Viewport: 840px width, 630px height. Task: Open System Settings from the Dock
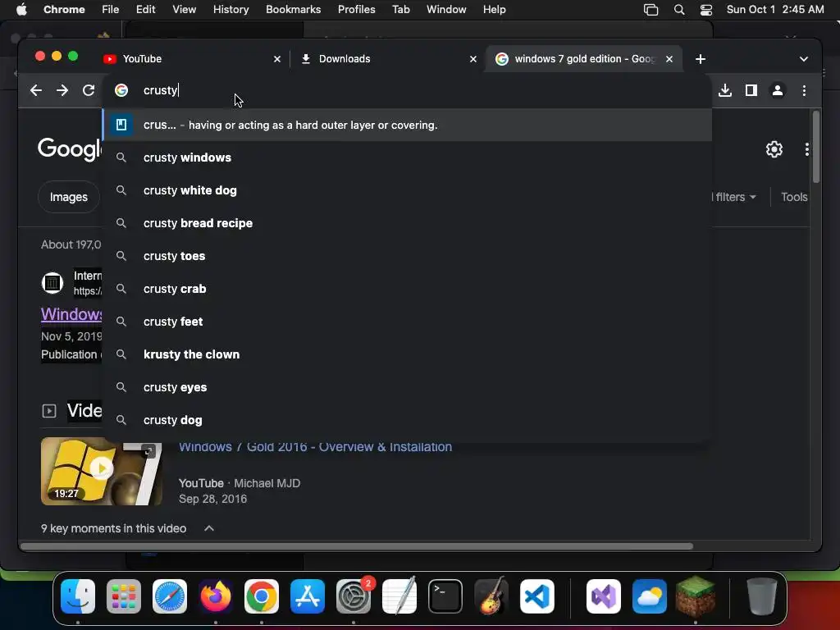coord(354,596)
